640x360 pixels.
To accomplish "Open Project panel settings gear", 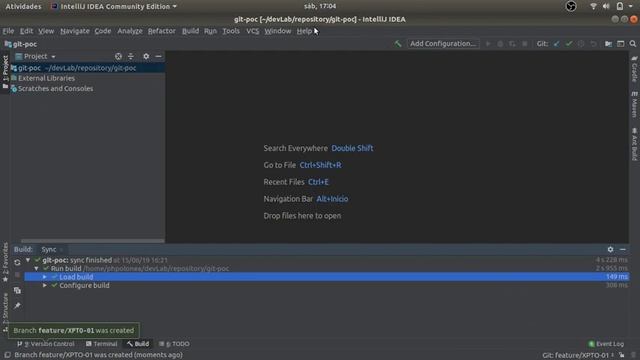I will pos(146,56).
